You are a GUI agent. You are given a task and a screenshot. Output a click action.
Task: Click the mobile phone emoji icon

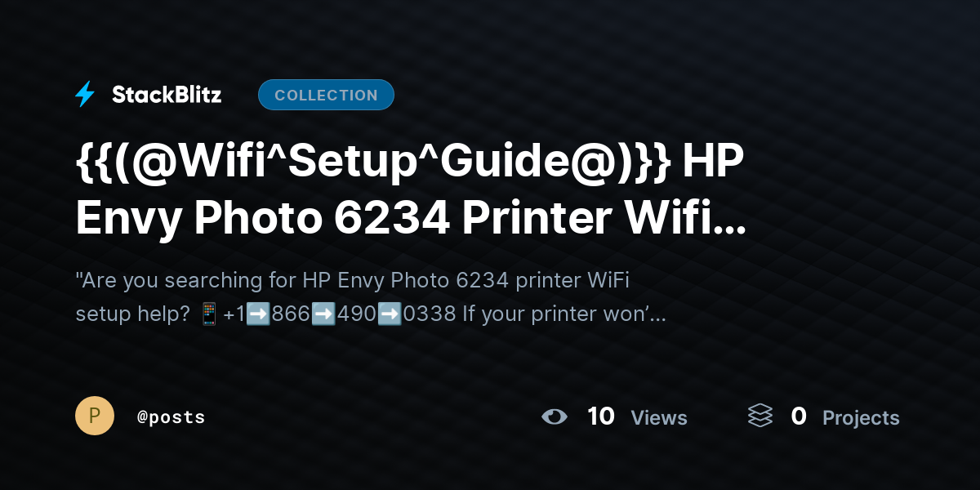(208, 314)
